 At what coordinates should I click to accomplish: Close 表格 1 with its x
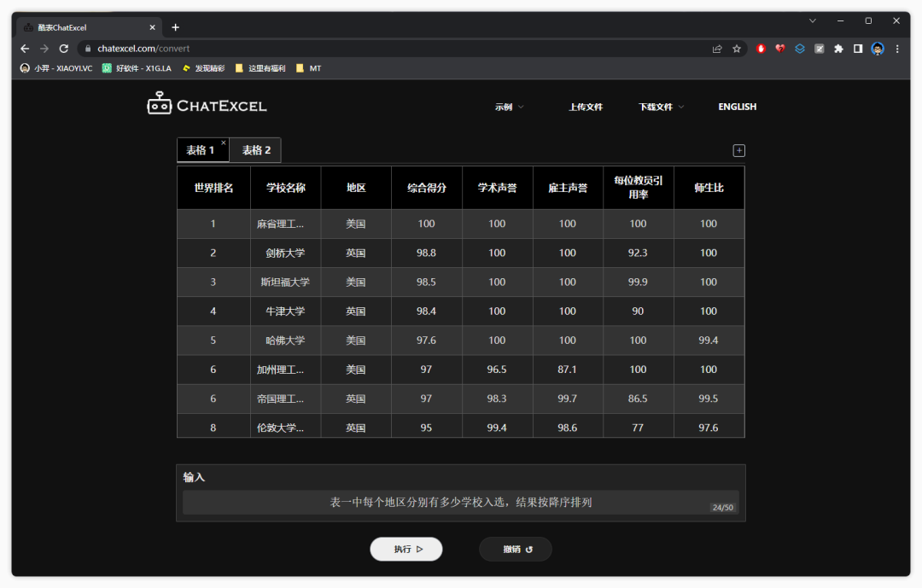[224, 143]
